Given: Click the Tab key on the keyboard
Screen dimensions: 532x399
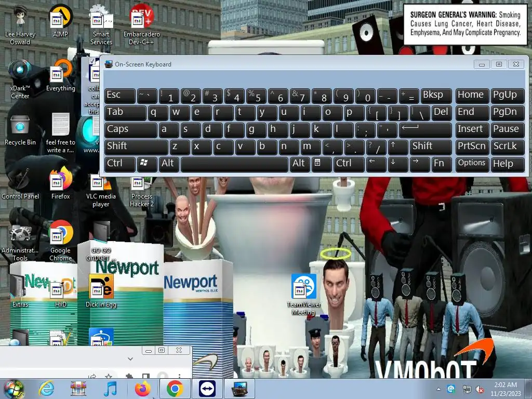Looking at the screenshot, I should (125, 113).
